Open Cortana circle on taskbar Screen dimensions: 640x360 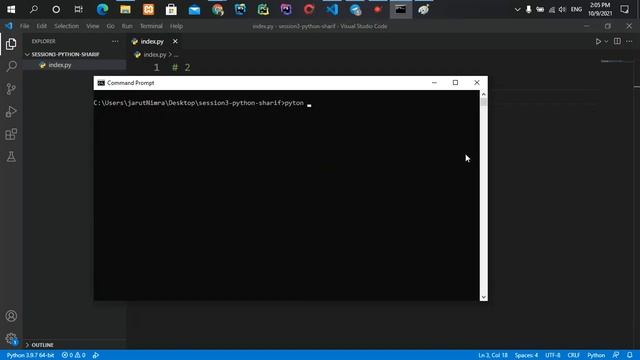click(56, 9)
